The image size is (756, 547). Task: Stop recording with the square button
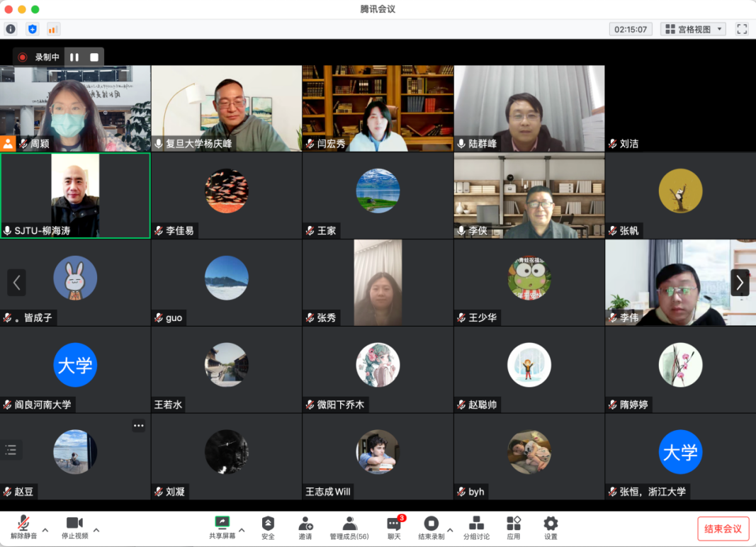tap(94, 57)
